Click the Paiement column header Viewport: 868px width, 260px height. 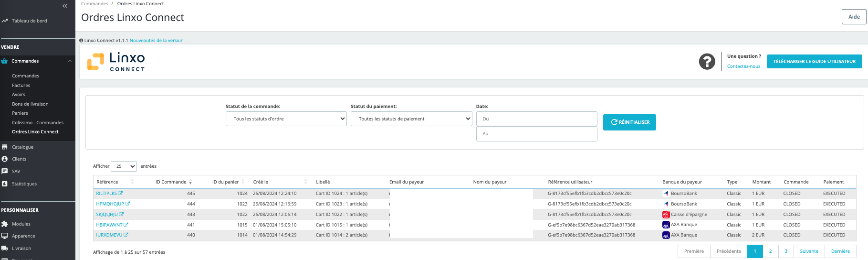(833, 182)
